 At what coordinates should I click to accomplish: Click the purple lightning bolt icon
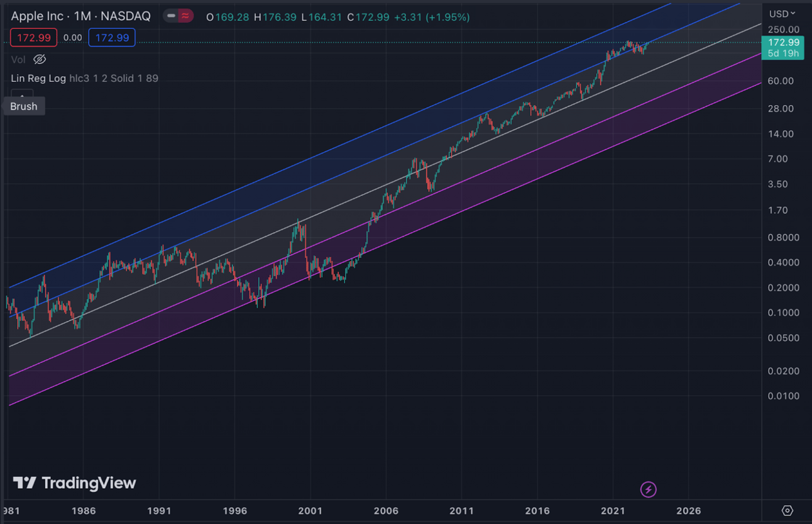[x=648, y=489]
